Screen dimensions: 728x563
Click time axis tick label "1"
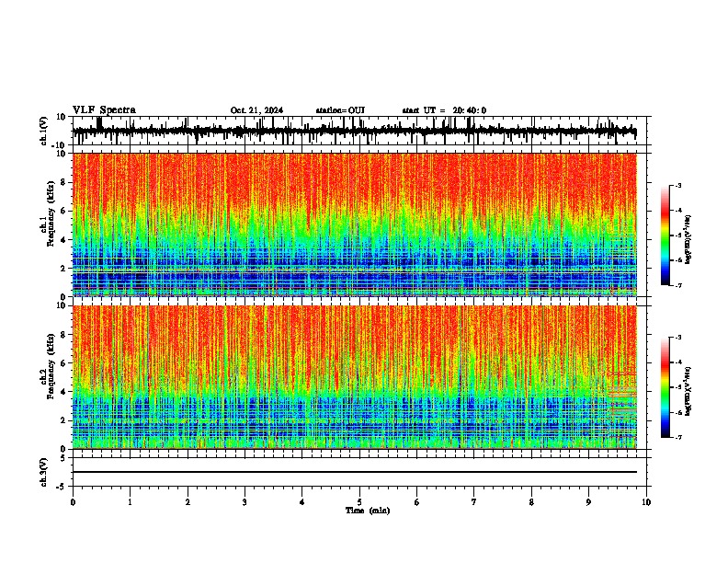pyautogui.click(x=130, y=502)
